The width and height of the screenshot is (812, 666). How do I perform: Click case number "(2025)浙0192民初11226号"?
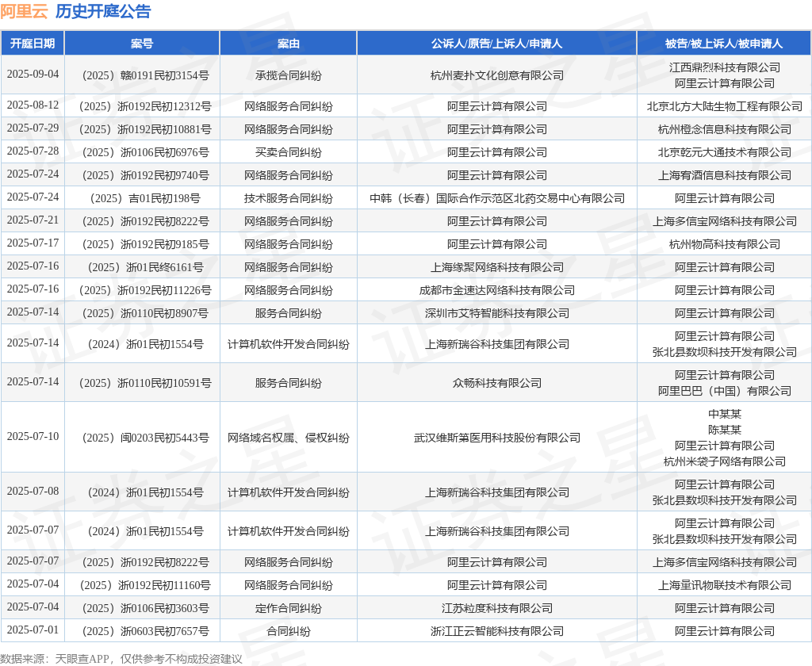pyautogui.click(x=145, y=290)
